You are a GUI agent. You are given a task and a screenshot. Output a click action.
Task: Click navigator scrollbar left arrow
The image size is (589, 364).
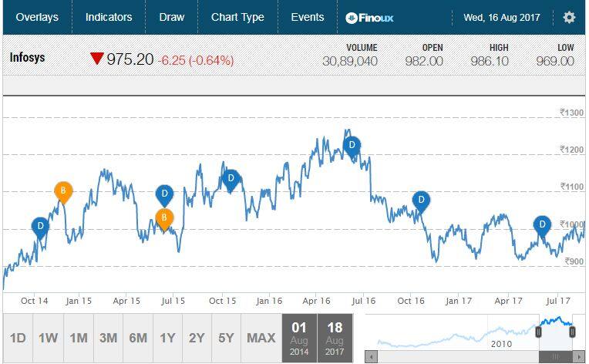pos(371,356)
